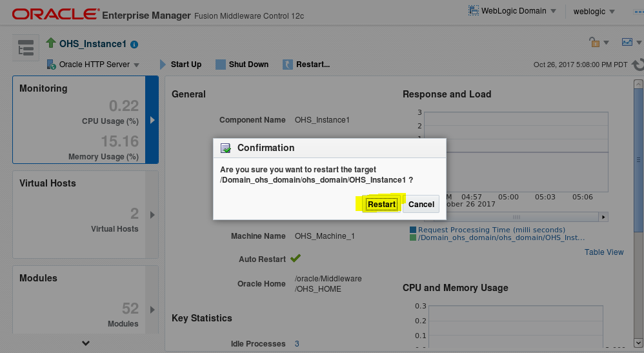Click the vertical scrollbar down arrow

coord(638,343)
